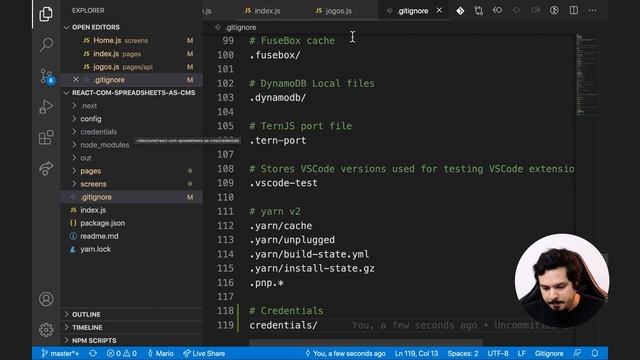The width and height of the screenshot is (640, 360).
Task: Click the toggle file blame icon
Action: (x=554, y=10)
